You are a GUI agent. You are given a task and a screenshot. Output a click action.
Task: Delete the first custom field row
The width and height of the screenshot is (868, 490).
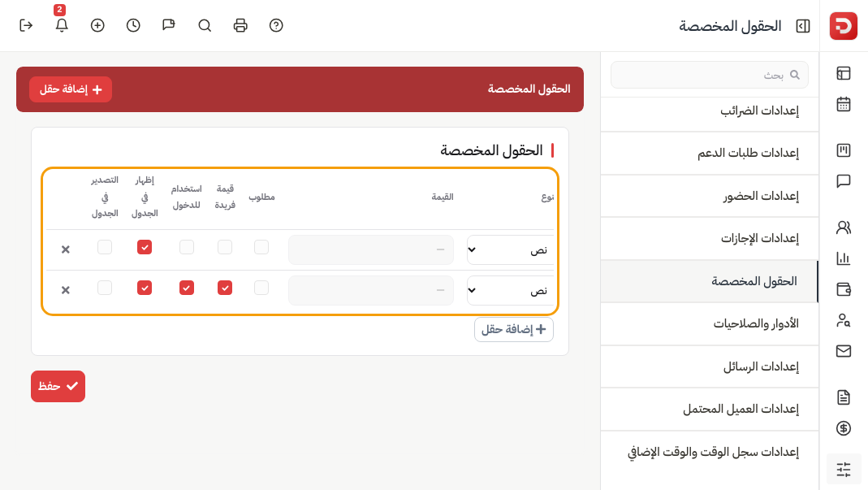(x=65, y=249)
